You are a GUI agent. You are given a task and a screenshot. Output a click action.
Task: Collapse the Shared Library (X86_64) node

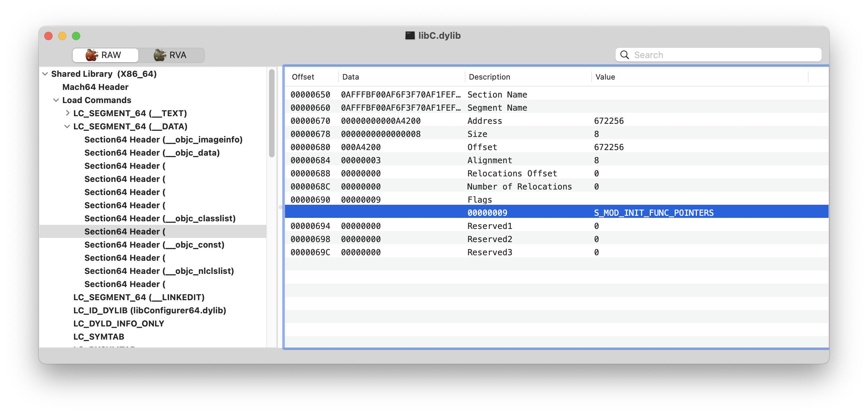pos(45,74)
